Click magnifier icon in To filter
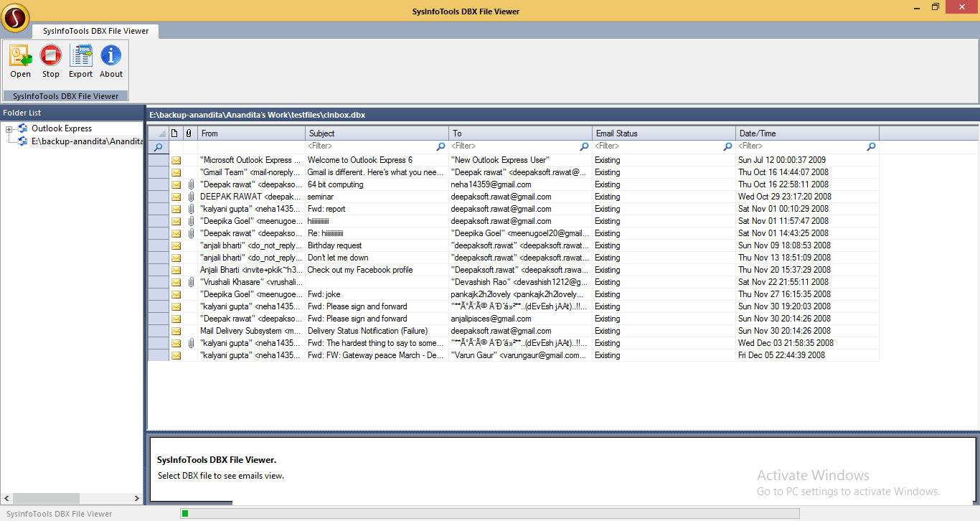This screenshot has height=521, width=980. (x=585, y=146)
